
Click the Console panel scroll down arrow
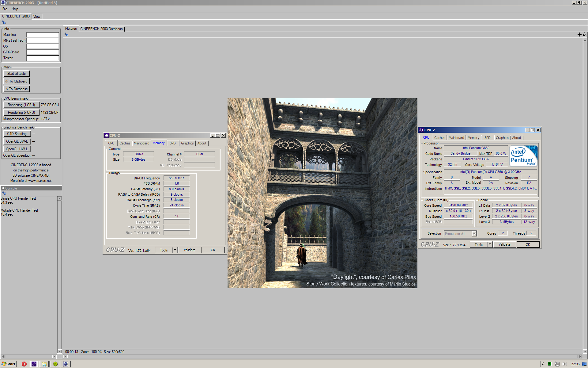point(59,351)
